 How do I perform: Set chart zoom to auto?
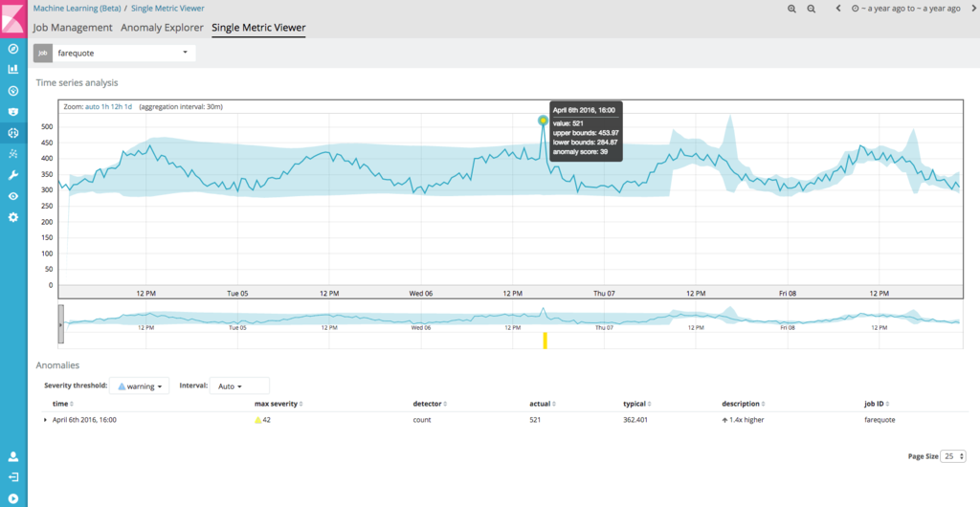tap(92, 107)
